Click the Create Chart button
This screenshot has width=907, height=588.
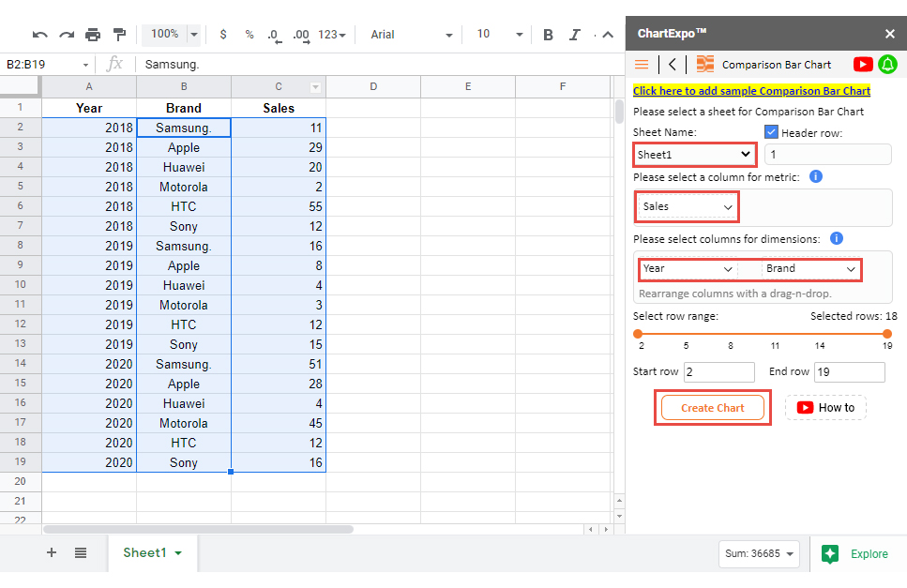[712, 408]
